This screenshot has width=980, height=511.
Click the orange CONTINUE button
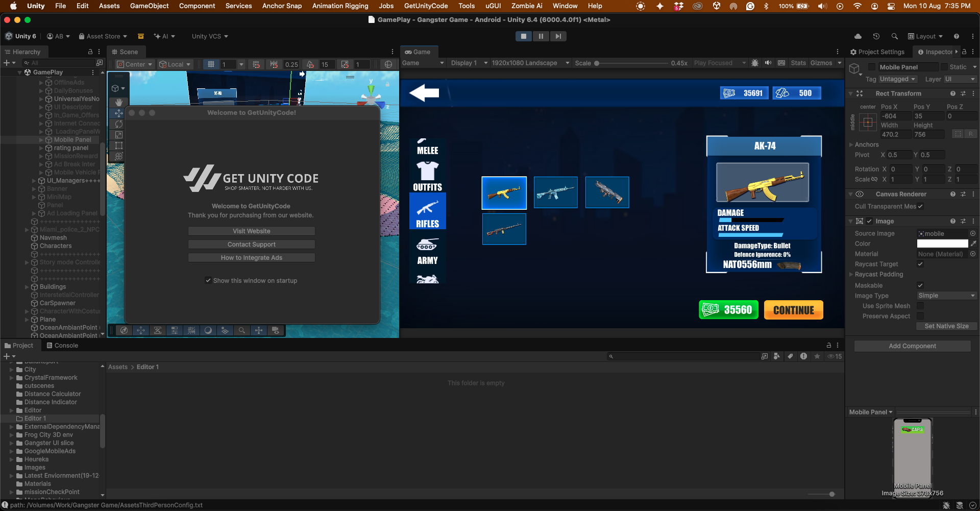click(x=794, y=310)
